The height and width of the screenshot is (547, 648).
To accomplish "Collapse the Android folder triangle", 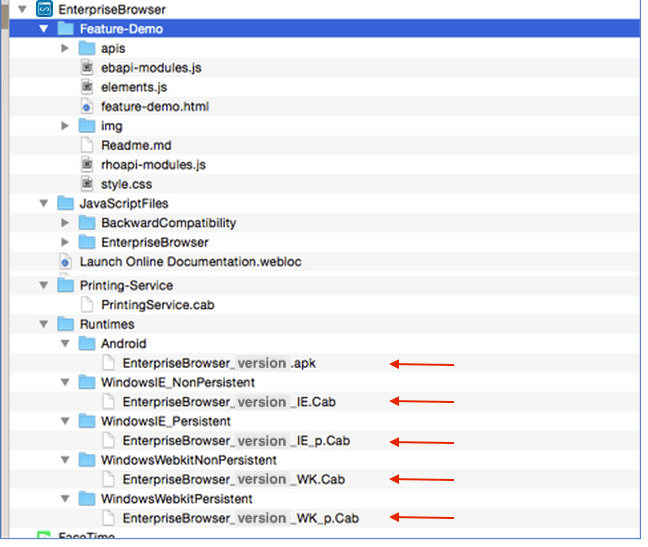I will tap(65, 343).
